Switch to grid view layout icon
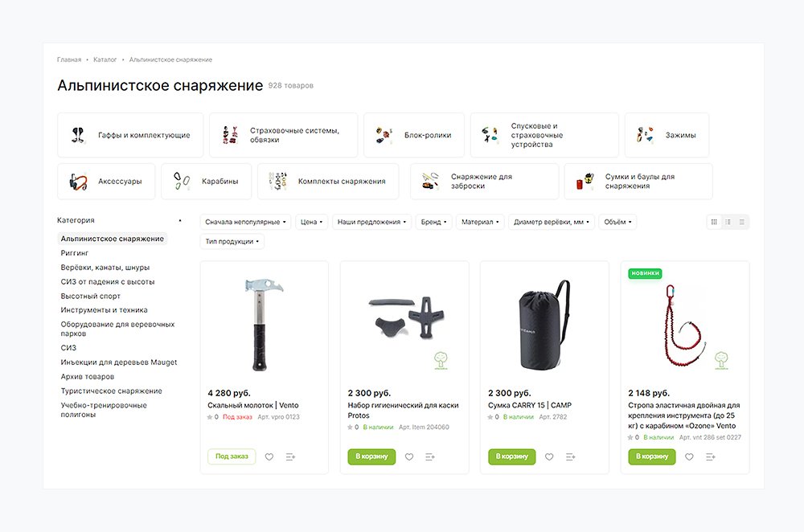Screen dimensions: 804x532 [x=714, y=222]
